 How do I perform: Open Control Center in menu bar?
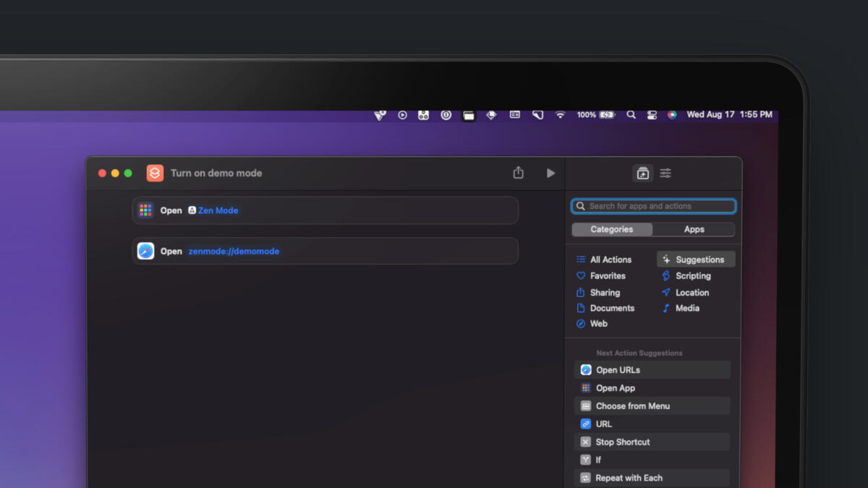[x=652, y=115]
